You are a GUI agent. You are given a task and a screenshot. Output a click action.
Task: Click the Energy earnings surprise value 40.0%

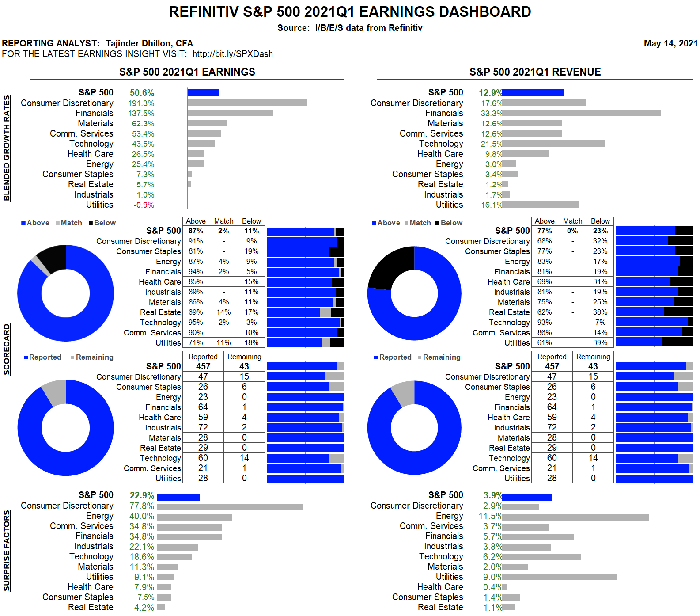(142, 516)
